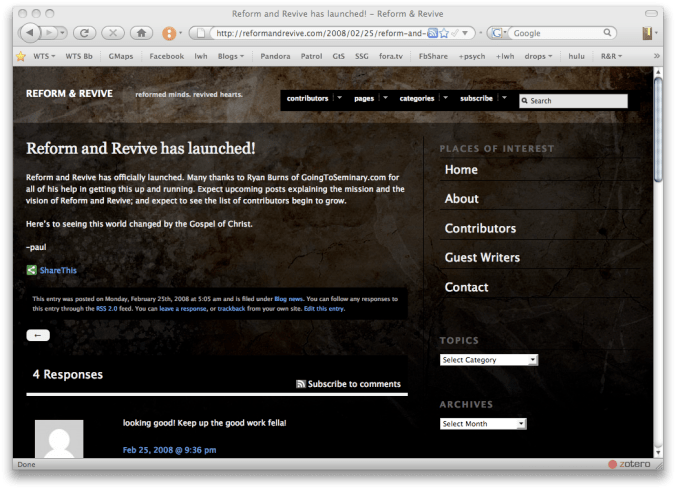Click the left arrow previous post button
Image resolution: width=676 pixels, height=489 pixels.
[38, 335]
